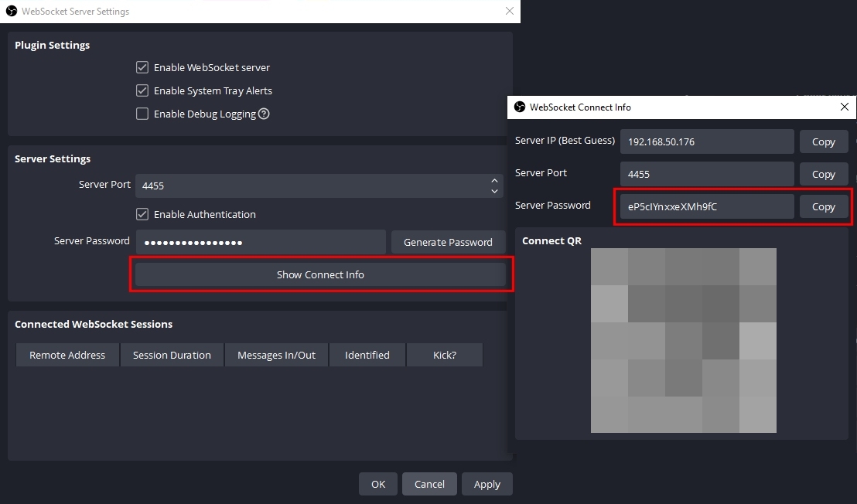The image size is (857, 504).
Task: Cancel the WebSocket Server Settings
Action: point(429,484)
